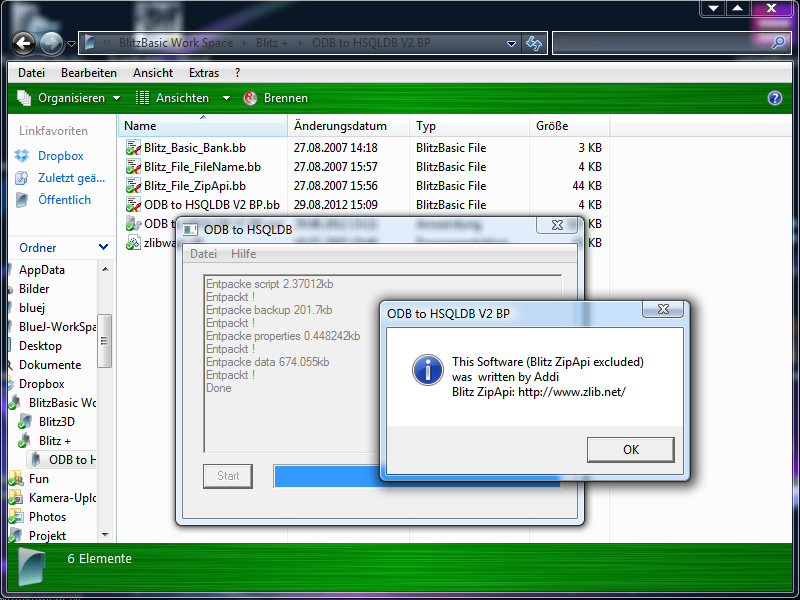The width and height of the screenshot is (800, 600).
Task: Click the Brennen toolbar button
Action: [x=276, y=98]
